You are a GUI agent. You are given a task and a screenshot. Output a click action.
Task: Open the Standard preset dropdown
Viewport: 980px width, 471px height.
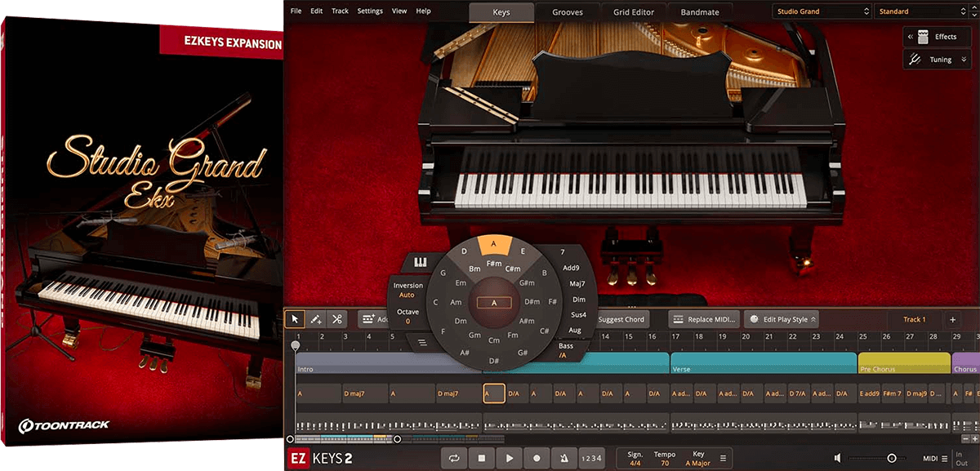pyautogui.click(x=923, y=11)
